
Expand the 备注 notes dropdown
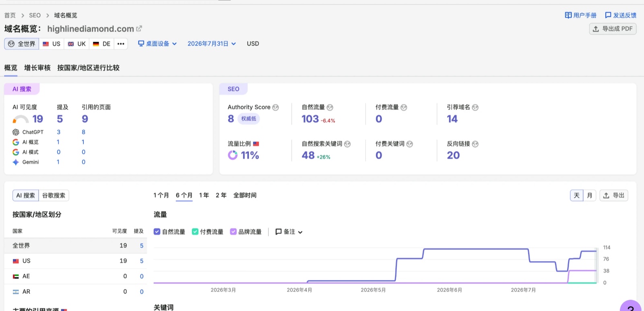[289, 232]
